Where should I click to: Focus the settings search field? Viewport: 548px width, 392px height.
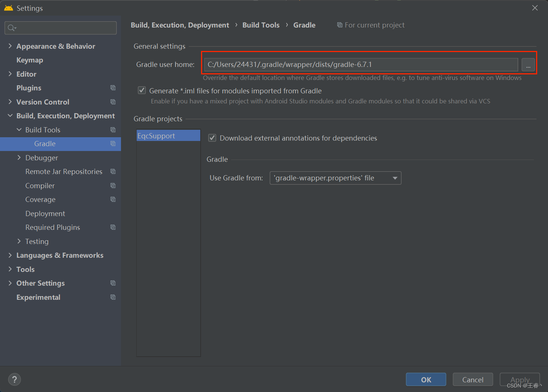[x=61, y=28]
